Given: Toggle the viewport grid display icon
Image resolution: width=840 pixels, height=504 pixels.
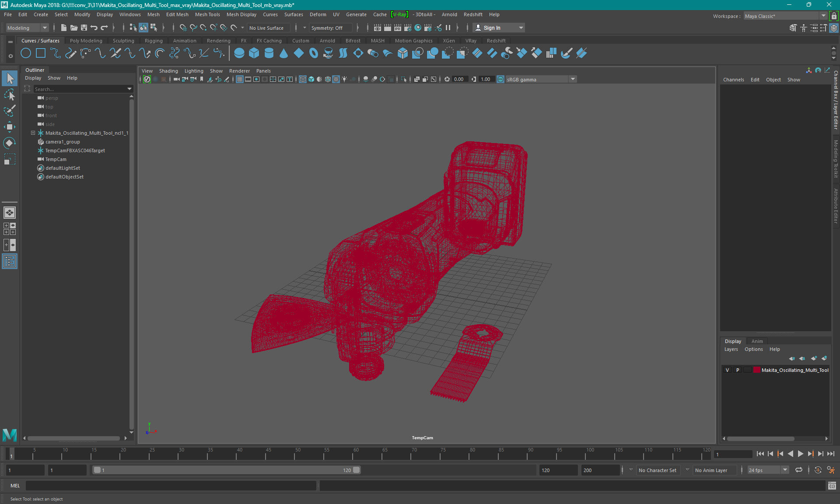Looking at the screenshot, I should (x=240, y=79).
